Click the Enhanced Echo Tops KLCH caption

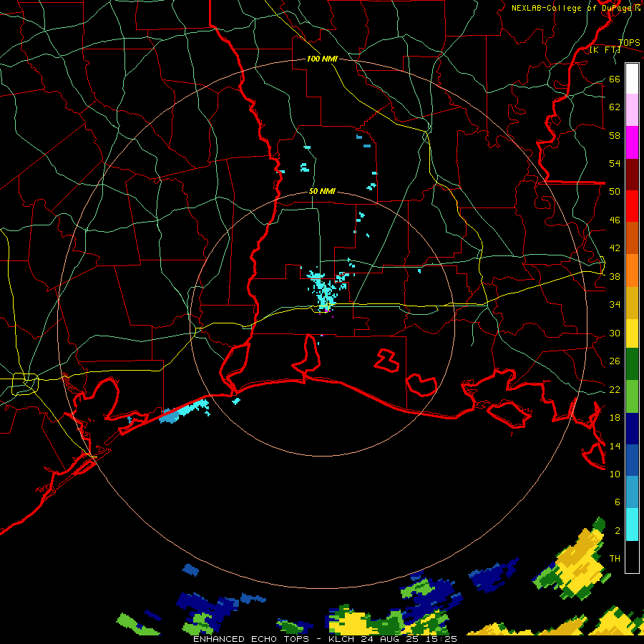coord(325,639)
